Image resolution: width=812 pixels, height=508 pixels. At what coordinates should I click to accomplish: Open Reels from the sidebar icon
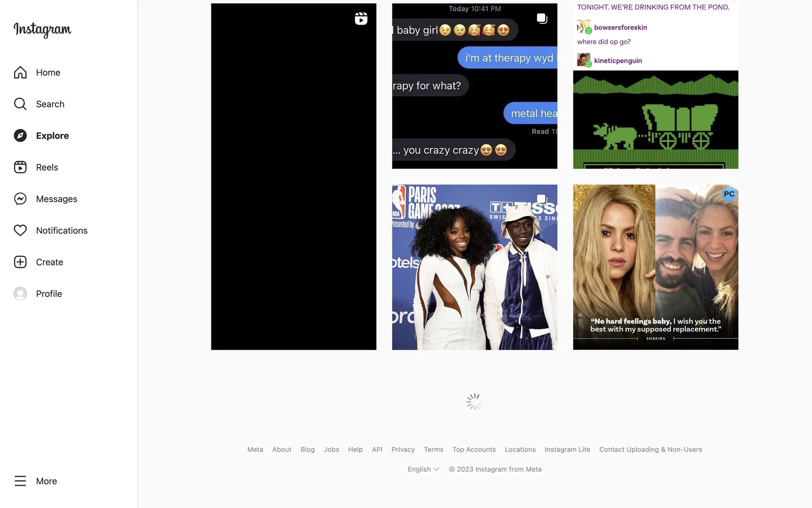tap(20, 167)
